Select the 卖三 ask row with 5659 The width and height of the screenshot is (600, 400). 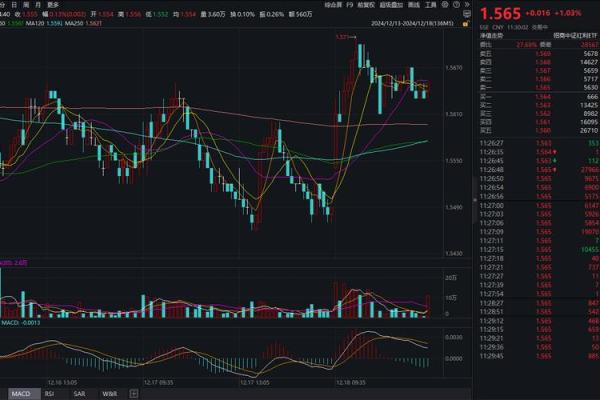[x=539, y=70]
